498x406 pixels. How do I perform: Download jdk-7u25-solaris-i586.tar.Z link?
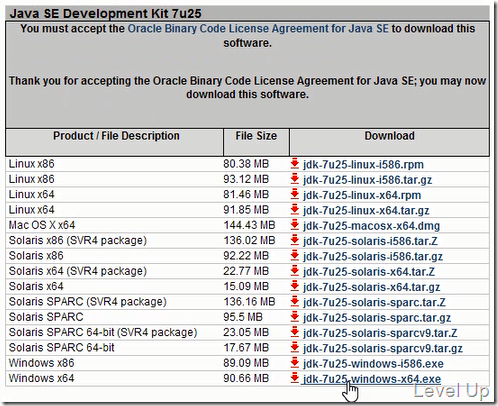[x=370, y=241]
